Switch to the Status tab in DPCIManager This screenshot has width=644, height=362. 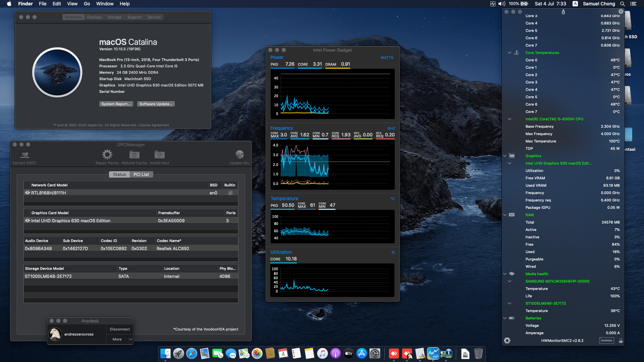tap(119, 174)
